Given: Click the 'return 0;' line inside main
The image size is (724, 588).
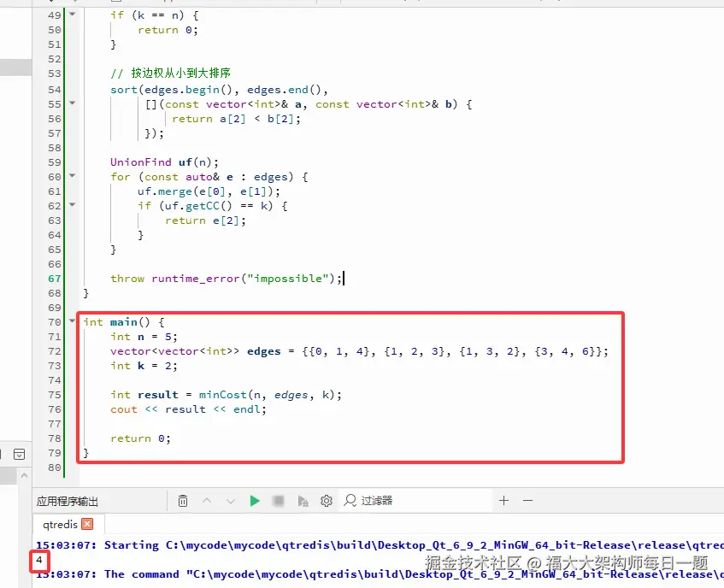Looking at the screenshot, I should (140, 438).
